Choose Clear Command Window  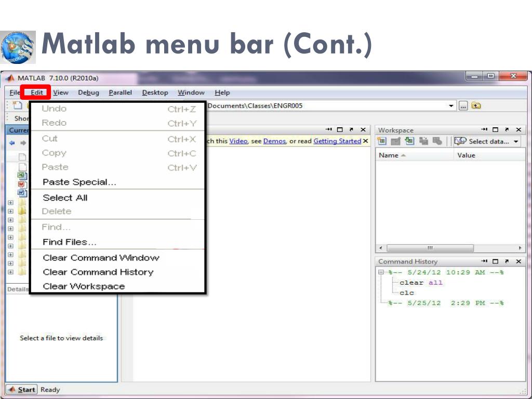point(118,258)
